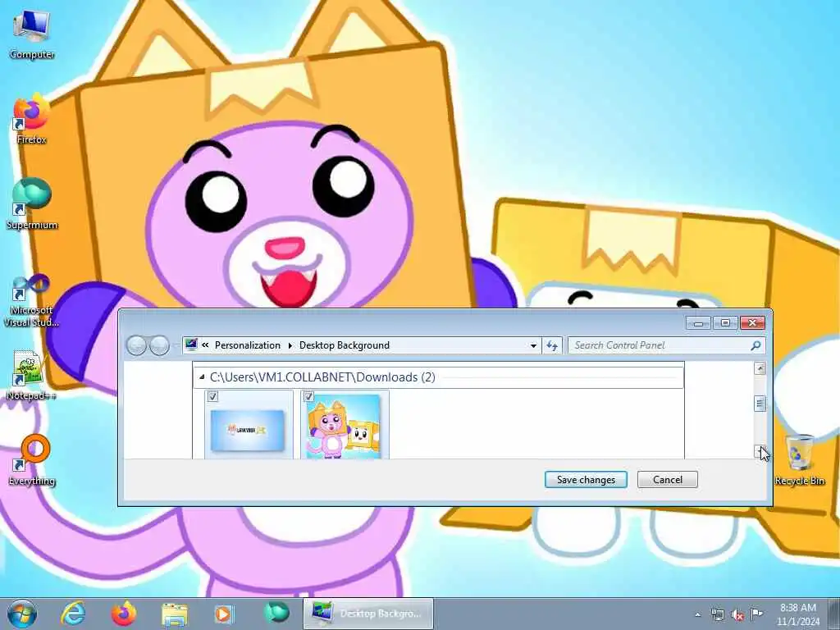The height and width of the screenshot is (630, 840).
Task: Focus the Search Control Panel field
Action: coord(666,345)
